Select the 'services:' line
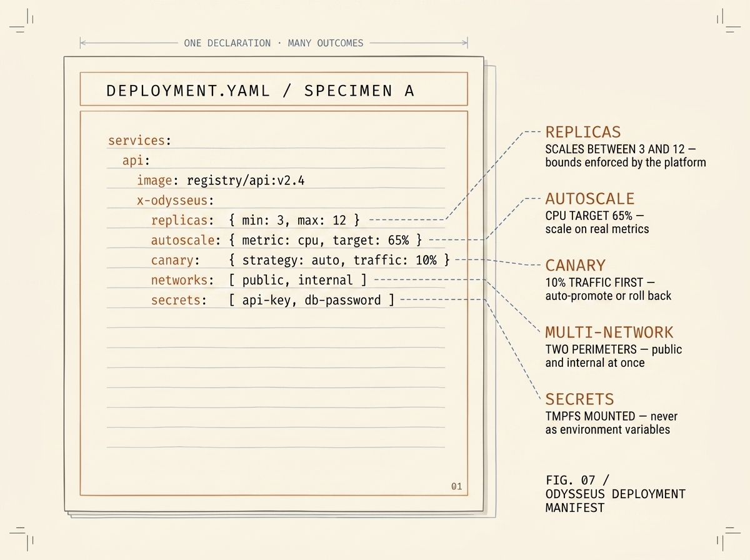Screen dimensions: 750x560 139,141
